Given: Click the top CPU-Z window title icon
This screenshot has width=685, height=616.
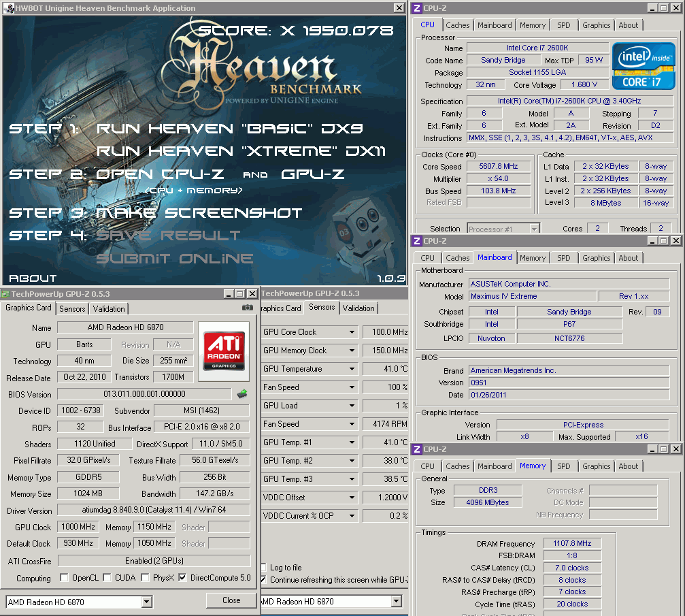Looking at the screenshot, I should (x=417, y=8).
